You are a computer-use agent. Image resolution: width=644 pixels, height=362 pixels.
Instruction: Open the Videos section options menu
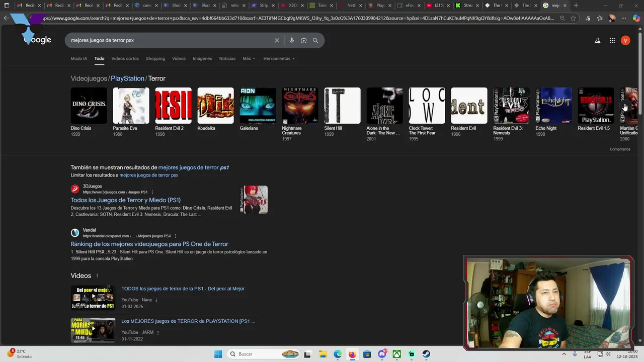click(x=97, y=276)
